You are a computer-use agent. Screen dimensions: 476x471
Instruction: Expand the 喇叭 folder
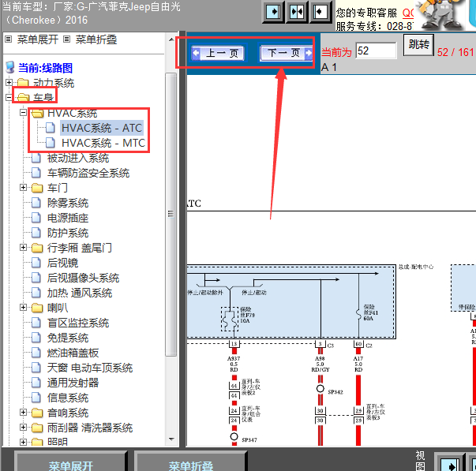coord(23,308)
